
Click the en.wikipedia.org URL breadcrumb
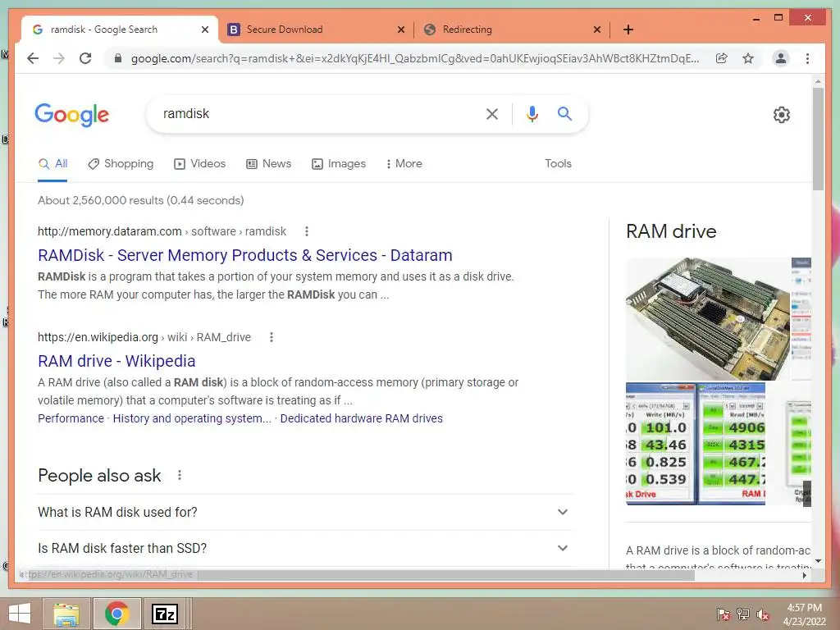pyautogui.click(x=144, y=337)
